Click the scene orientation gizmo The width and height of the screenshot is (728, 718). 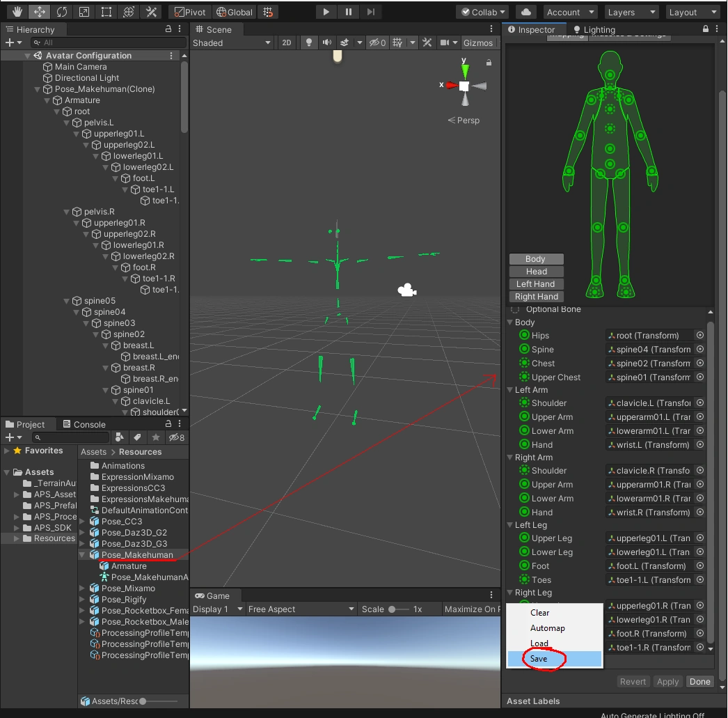tap(464, 86)
